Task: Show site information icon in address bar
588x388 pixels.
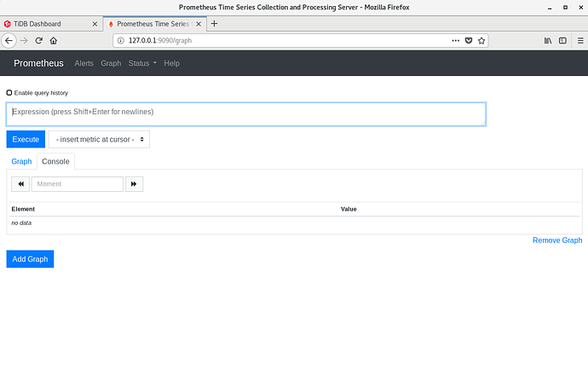Action: 121,41
